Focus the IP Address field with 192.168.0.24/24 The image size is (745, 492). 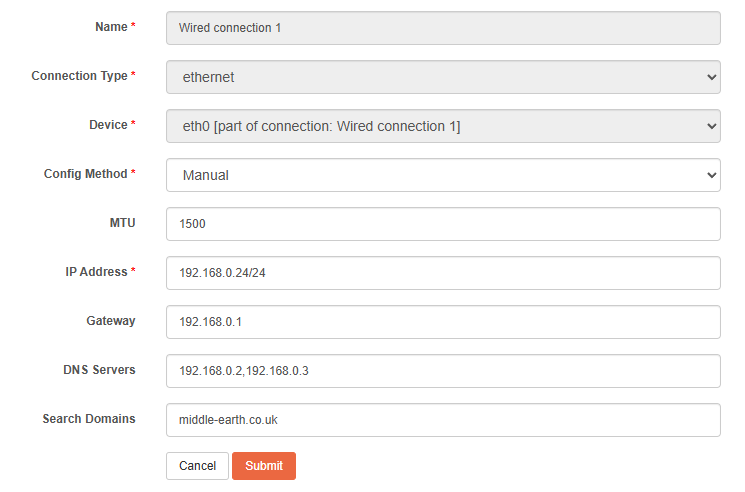pos(443,273)
